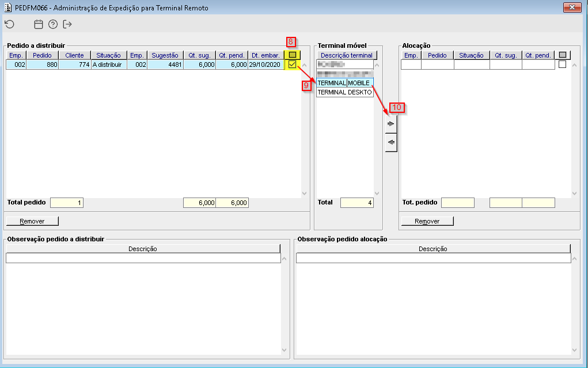588x368 pixels.
Task: Click Remover under Pedido a distribuir
Action: pos(32,221)
